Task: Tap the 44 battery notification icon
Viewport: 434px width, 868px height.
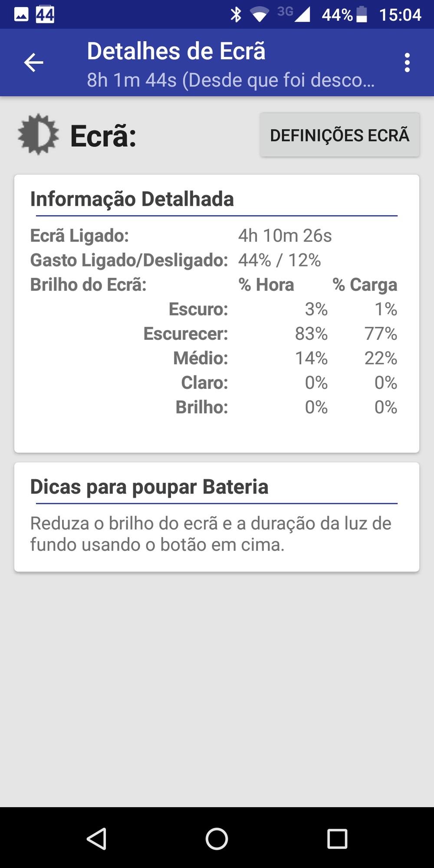Action: pos(45,15)
